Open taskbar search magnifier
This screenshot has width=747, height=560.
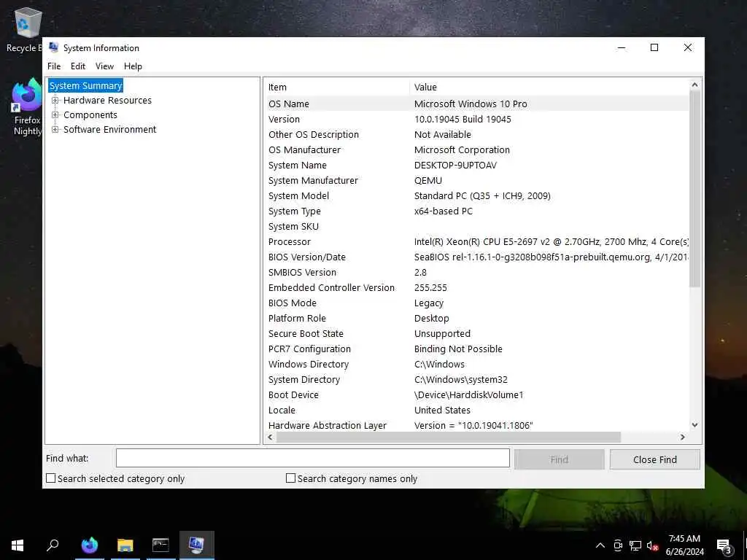[x=53, y=545]
